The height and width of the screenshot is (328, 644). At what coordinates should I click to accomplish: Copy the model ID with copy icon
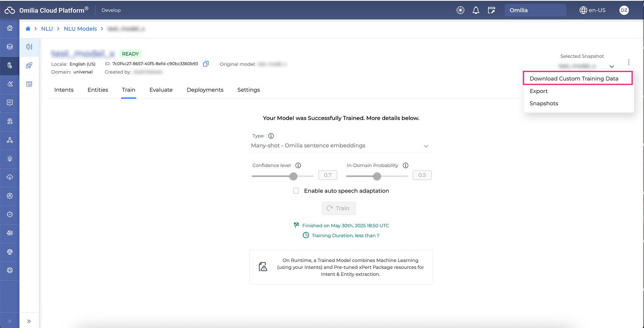[206, 64]
